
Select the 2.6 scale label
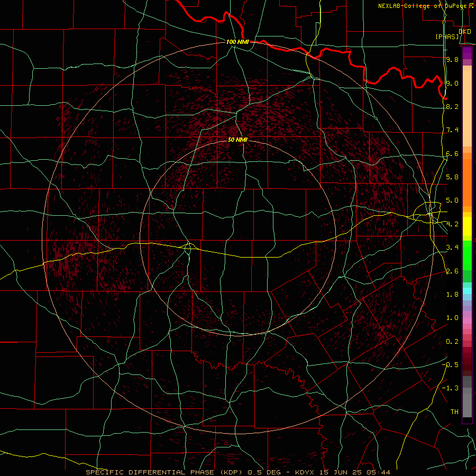[452, 271]
